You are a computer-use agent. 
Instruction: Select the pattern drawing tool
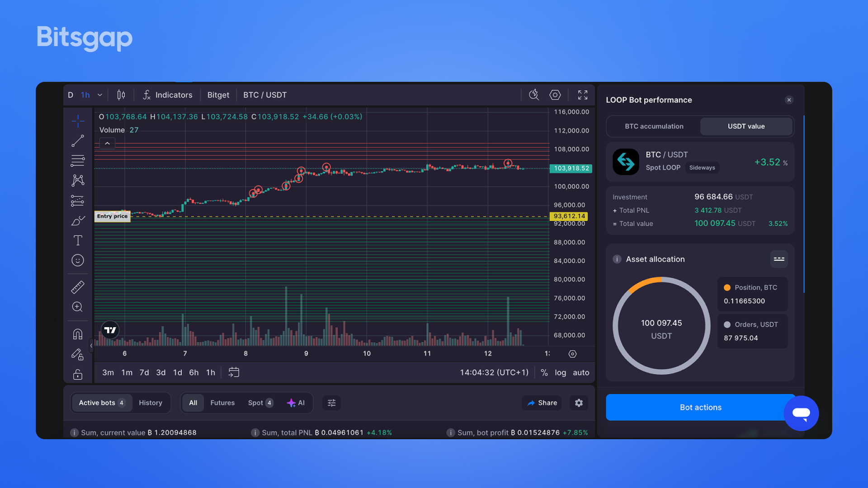click(x=78, y=180)
